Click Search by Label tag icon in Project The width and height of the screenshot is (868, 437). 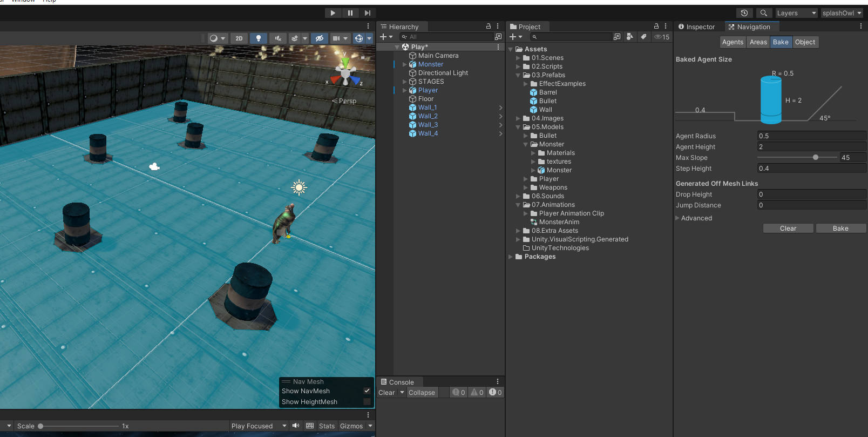[x=643, y=37]
